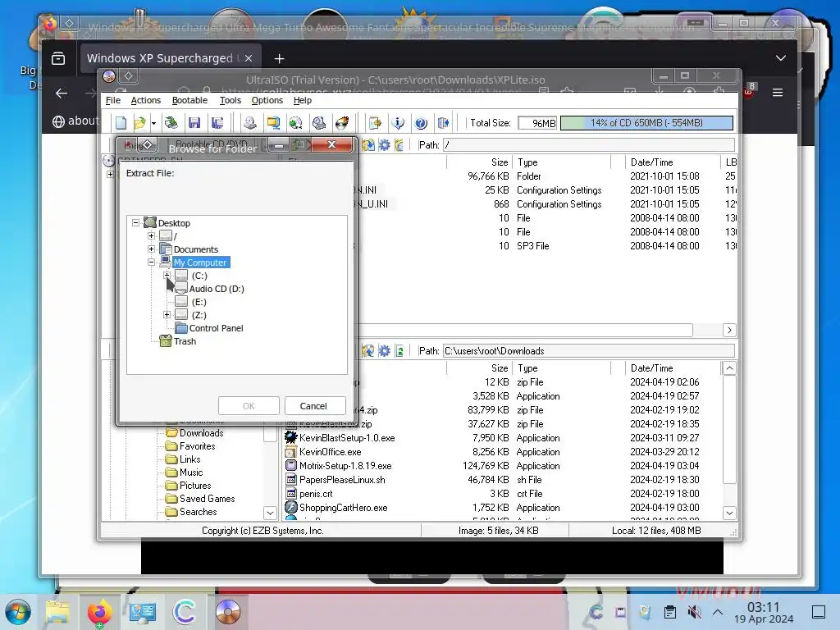Select My Computer tree item
This screenshot has height=630, width=840.
tap(200, 262)
